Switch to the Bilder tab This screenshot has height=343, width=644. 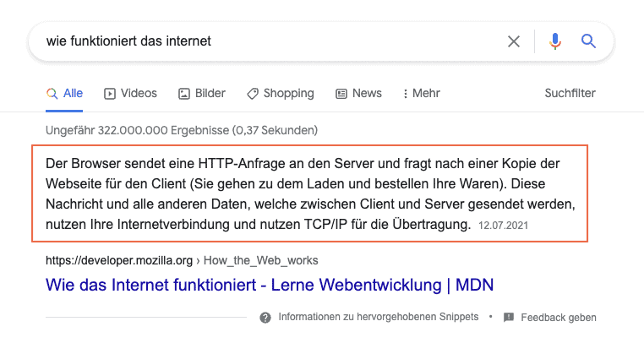(202, 94)
